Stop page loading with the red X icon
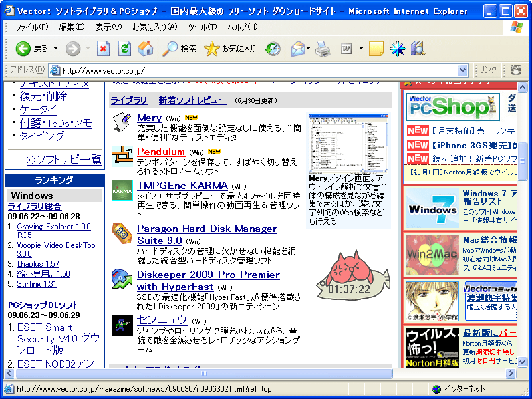This screenshot has width=532, height=399. pos(103,49)
